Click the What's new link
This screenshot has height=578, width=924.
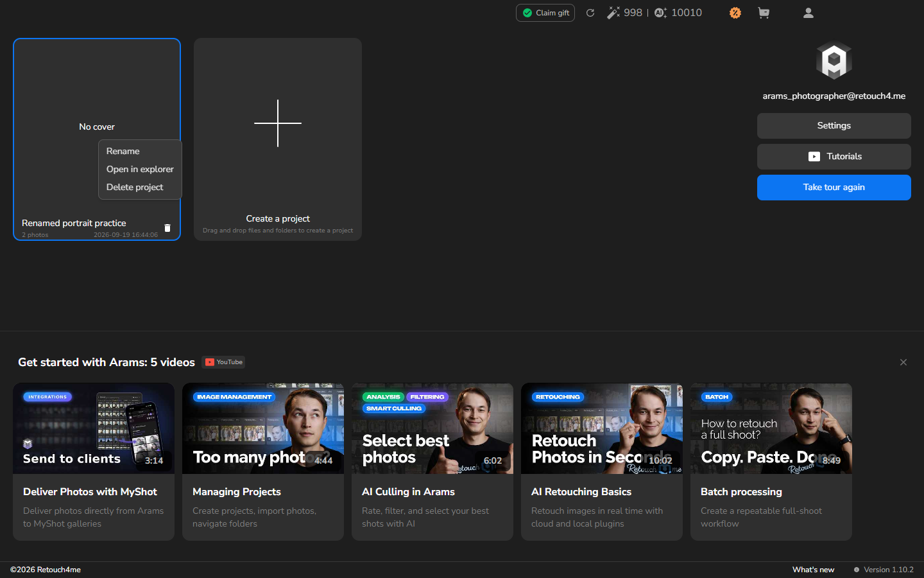coord(813,570)
